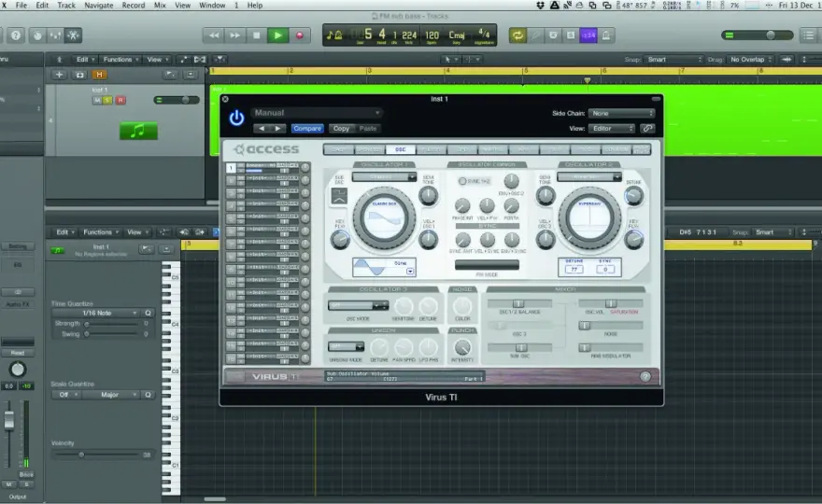Viewport: 822px width, 504px height.
Task: Open the Help menu
Action: (255, 6)
